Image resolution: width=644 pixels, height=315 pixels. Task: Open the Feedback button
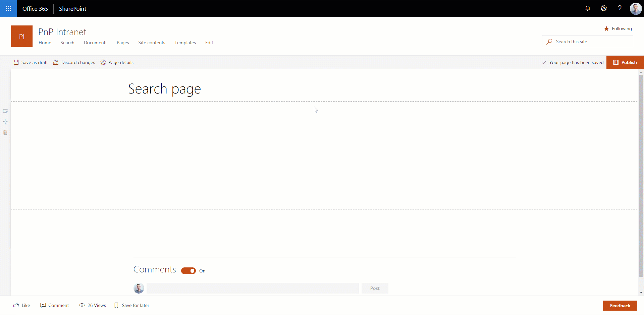click(620, 306)
